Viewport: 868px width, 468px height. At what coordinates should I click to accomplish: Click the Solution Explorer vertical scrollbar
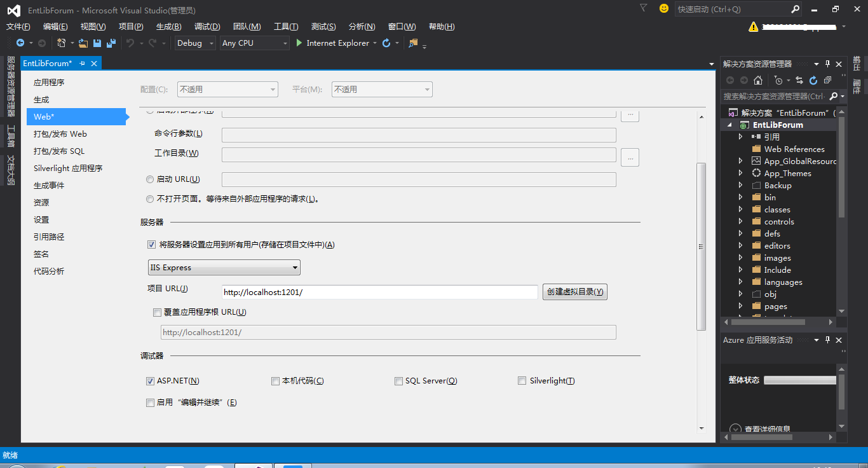[842, 167]
